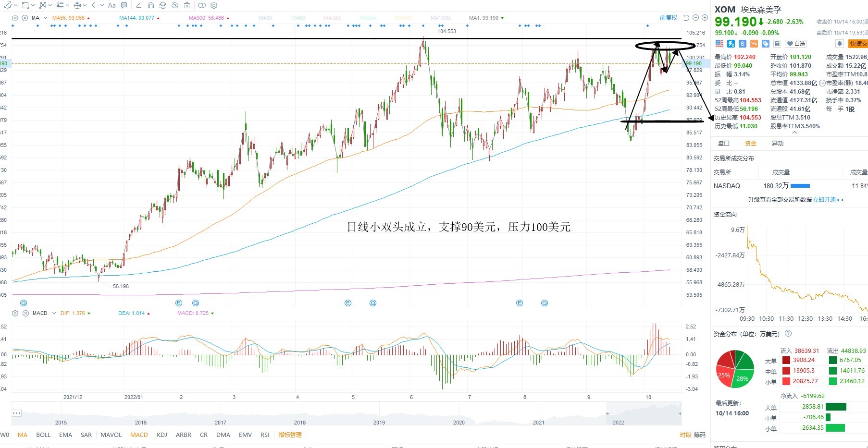Switch to the 异动 tab

coord(778,143)
